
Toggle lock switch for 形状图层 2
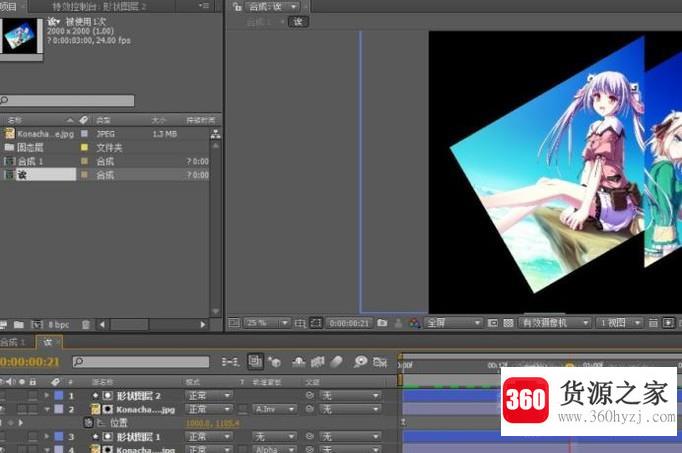[x=33, y=396]
